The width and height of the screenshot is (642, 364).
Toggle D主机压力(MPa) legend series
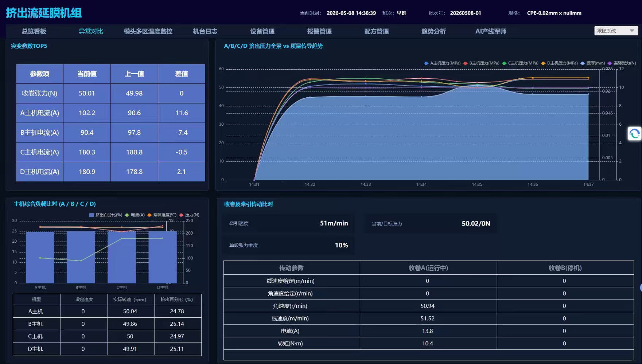(559, 63)
